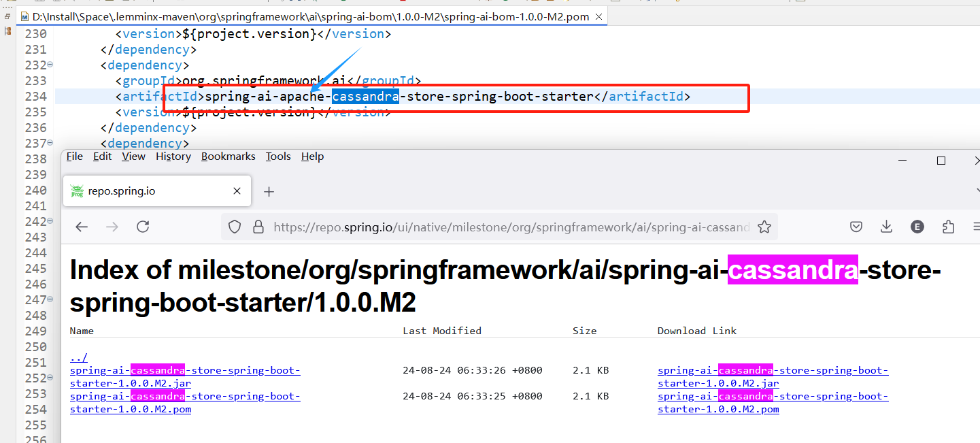Image resolution: width=980 pixels, height=443 pixels.
Task: Open the Extensions puzzle-piece icon
Action: pos(949,227)
